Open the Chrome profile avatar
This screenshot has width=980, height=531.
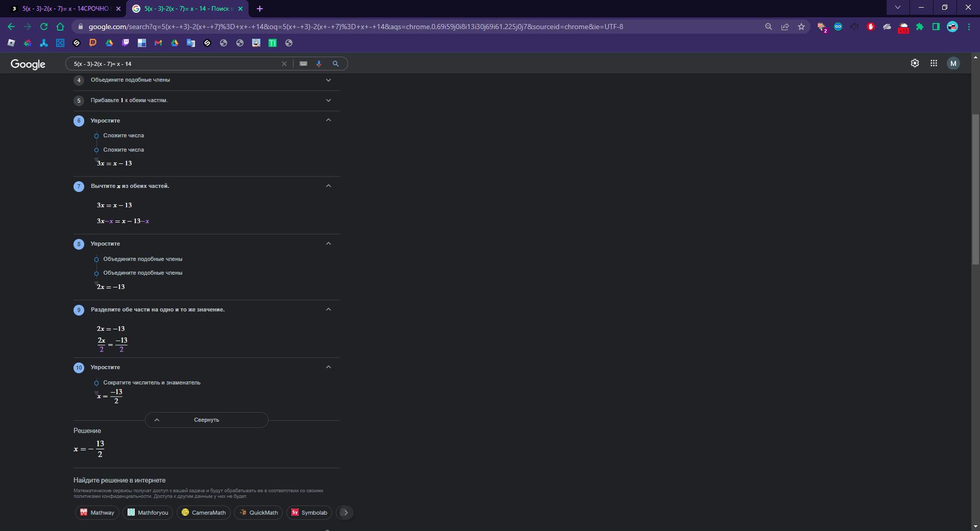click(952, 27)
